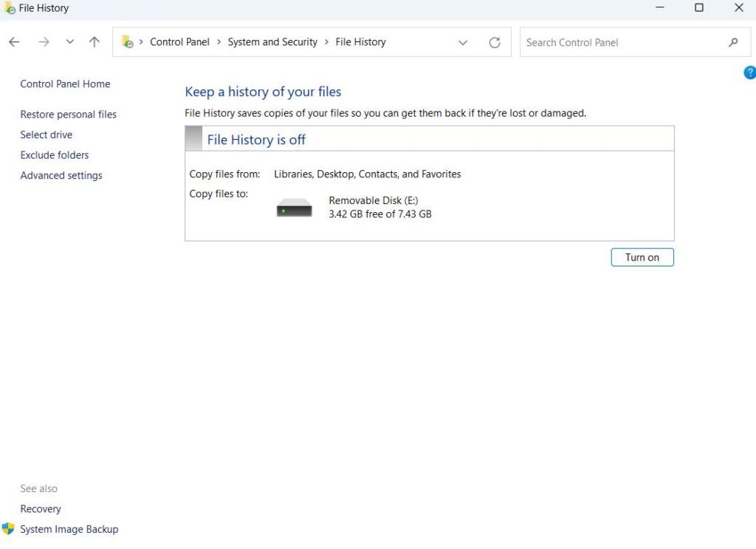Open System Image Backup link

tap(69, 529)
